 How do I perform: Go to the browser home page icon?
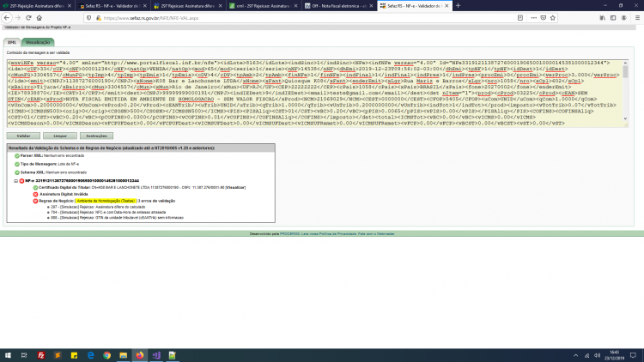pyautogui.click(x=39, y=18)
